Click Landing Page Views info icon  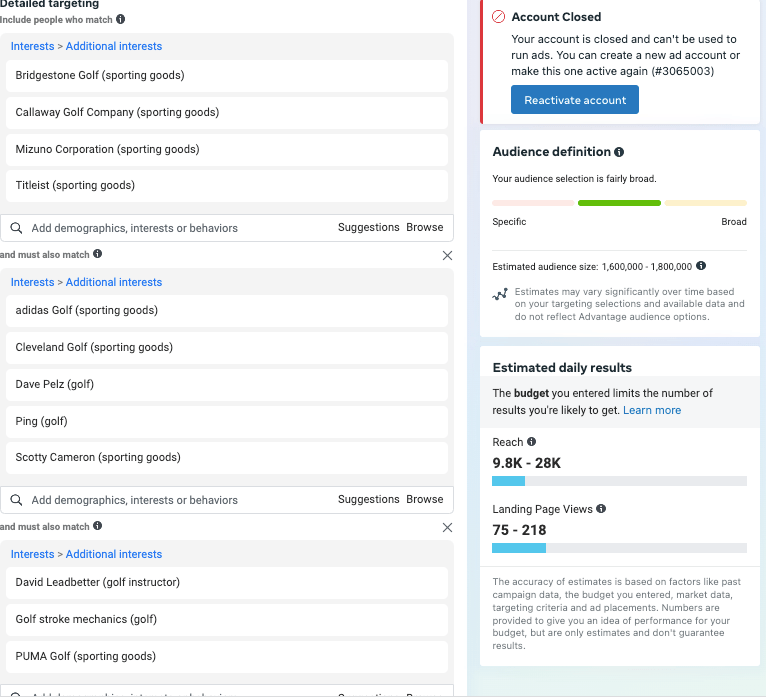(601, 509)
